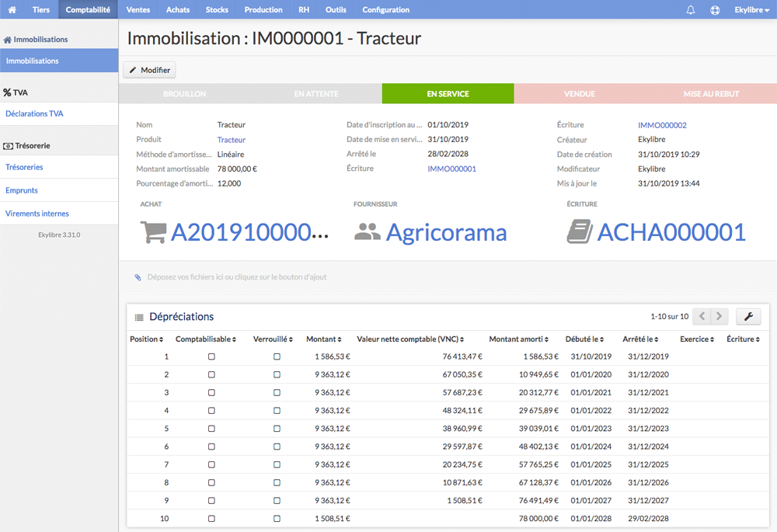Click the Immobilisations sidebar section header
Viewport: 777px width, 532px height.
tap(36, 39)
